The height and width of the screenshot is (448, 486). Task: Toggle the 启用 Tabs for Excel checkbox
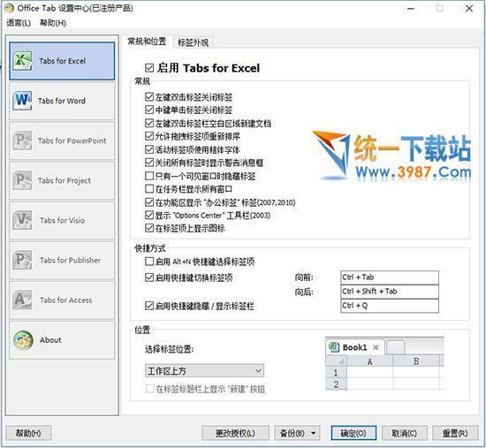click(x=149, y=68)
